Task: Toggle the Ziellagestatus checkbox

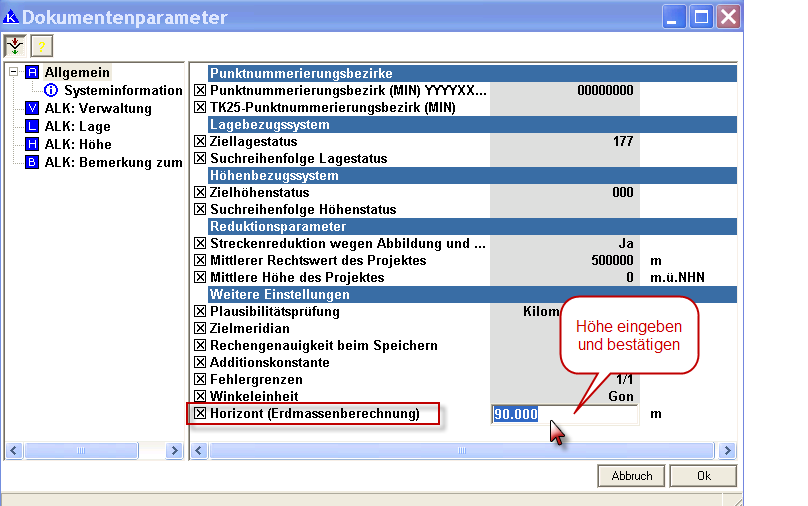Action: coord(200,142)
